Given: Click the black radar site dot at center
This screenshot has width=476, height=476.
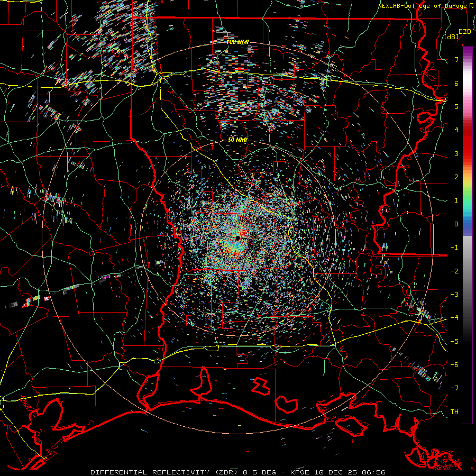Looking at the screenshot, I should click(238, 238).
